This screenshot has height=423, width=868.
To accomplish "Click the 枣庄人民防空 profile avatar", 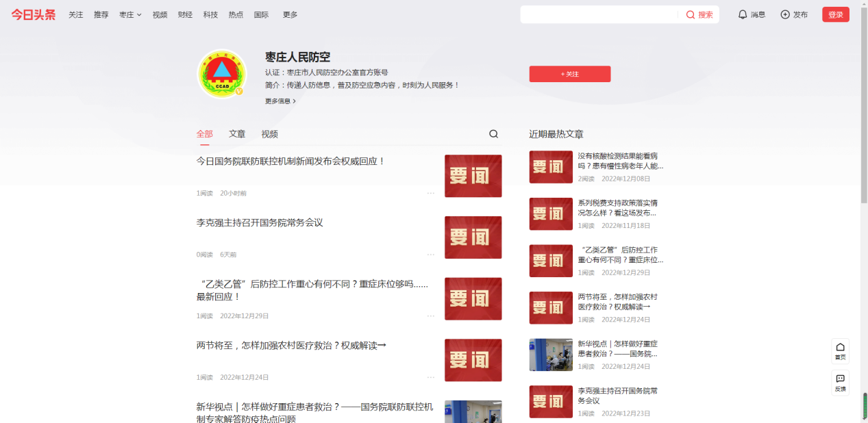I will pyautogui.click(x=221, y=73).
